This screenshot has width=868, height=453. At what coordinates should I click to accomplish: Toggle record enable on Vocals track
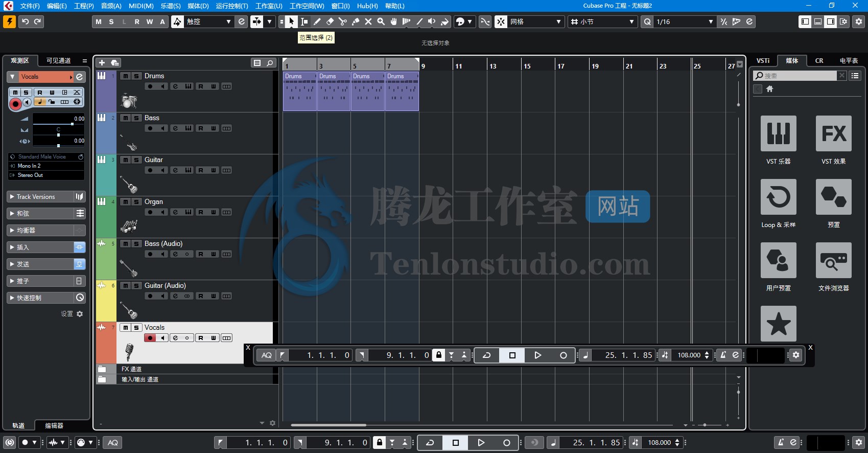[x=150, y=338]
